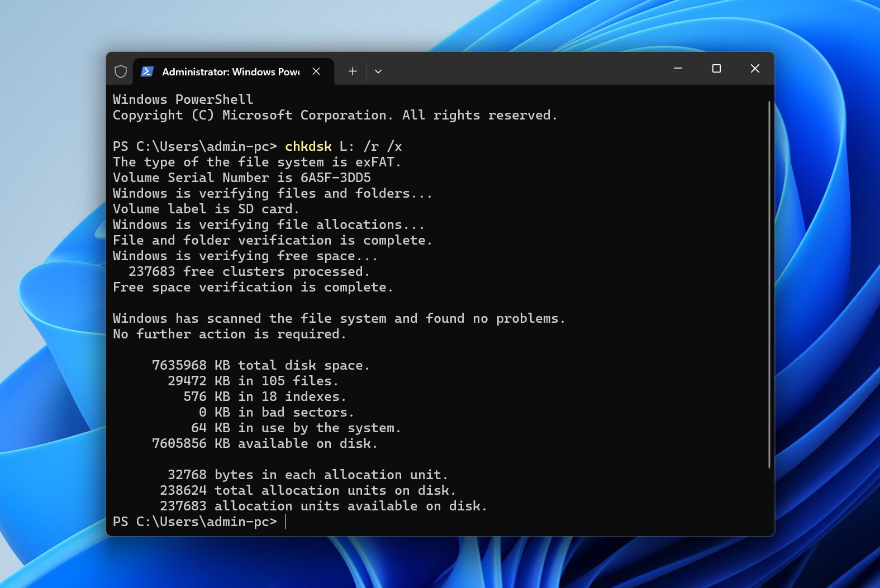Click the PowerShell icon in the tab

[148, 71]
